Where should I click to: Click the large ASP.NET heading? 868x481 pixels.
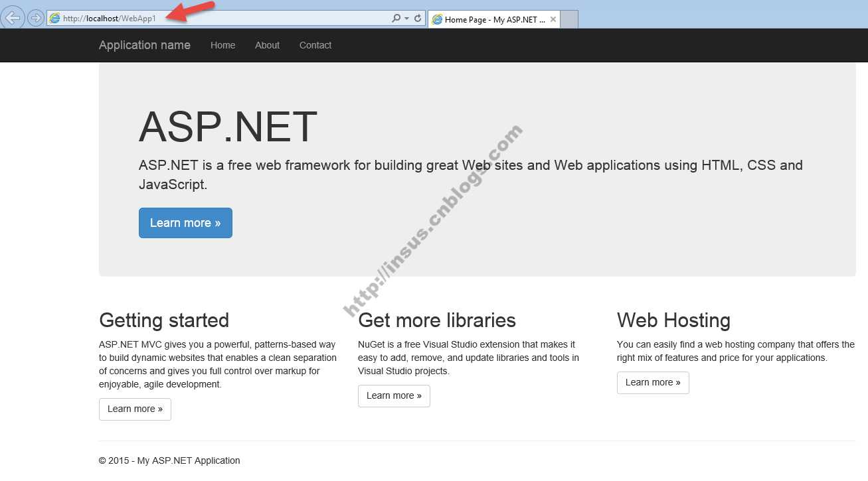pyautogui.click(x=228, y=127)
